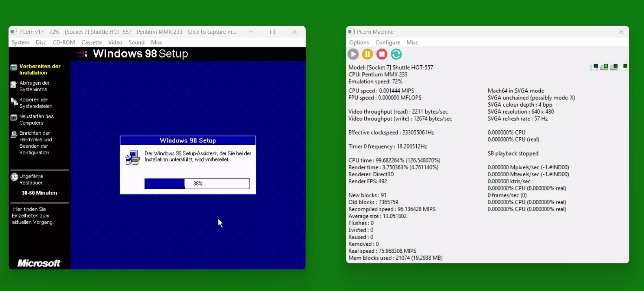This screenshot has width=644, height=291.
Task: Click the 'SVGA resolution : 640 x 480' line
Action: tap(521, 112)
